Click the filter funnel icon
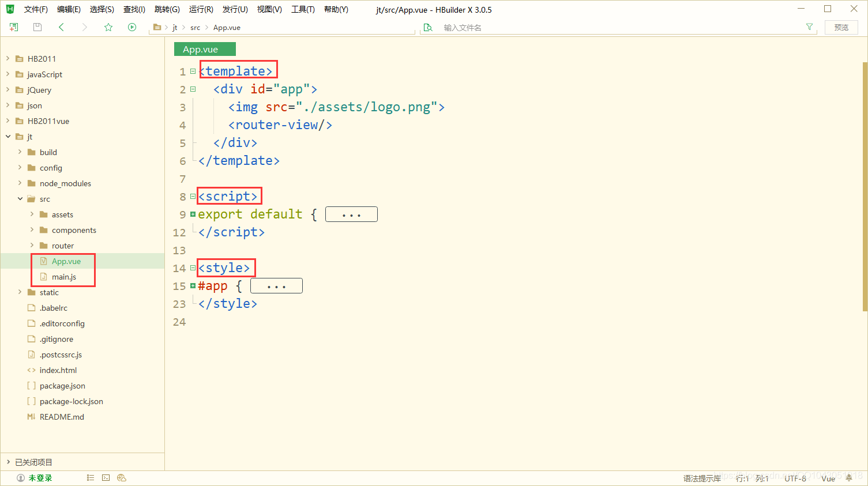Screen dimensions: 868x486 (x=810, y=27)
